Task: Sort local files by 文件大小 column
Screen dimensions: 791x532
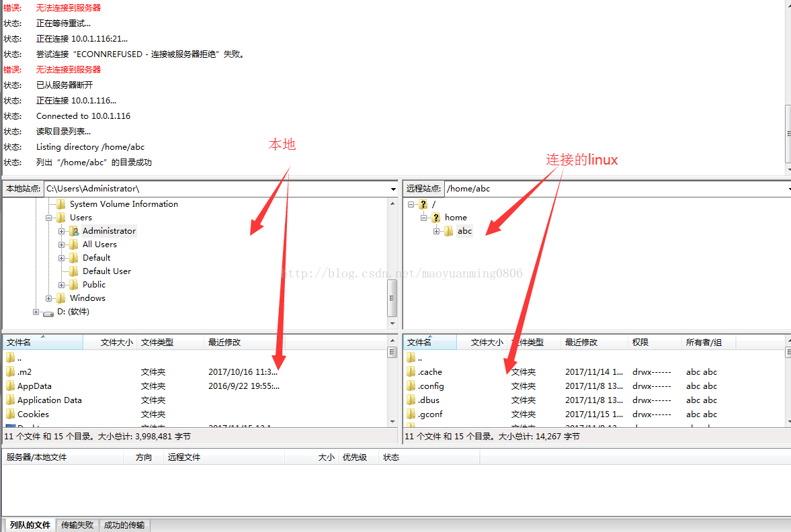Action: [110, 343]
